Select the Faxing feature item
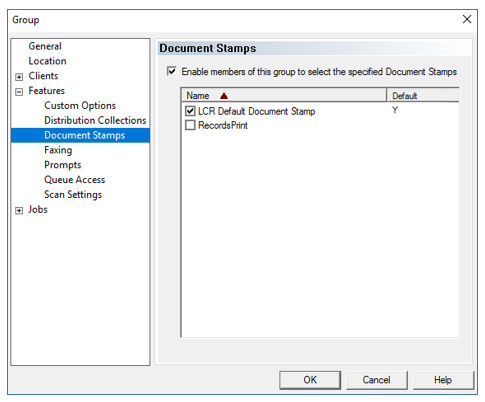The width and height of the screenshot is (485, 402). pyautogui.click(x=58, y=150)
